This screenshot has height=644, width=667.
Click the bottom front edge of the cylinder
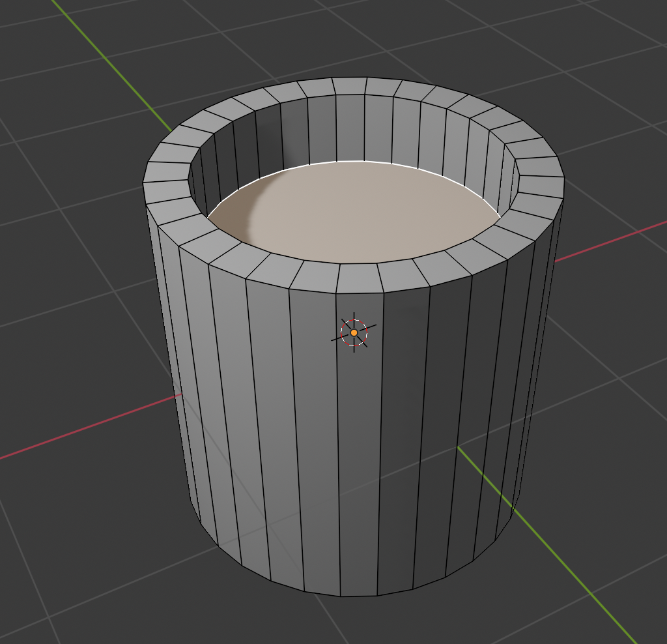coord(358,596)
